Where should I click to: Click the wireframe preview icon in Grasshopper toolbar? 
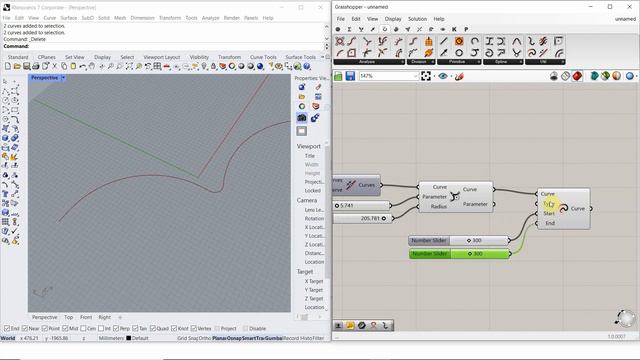pos(565,76)
